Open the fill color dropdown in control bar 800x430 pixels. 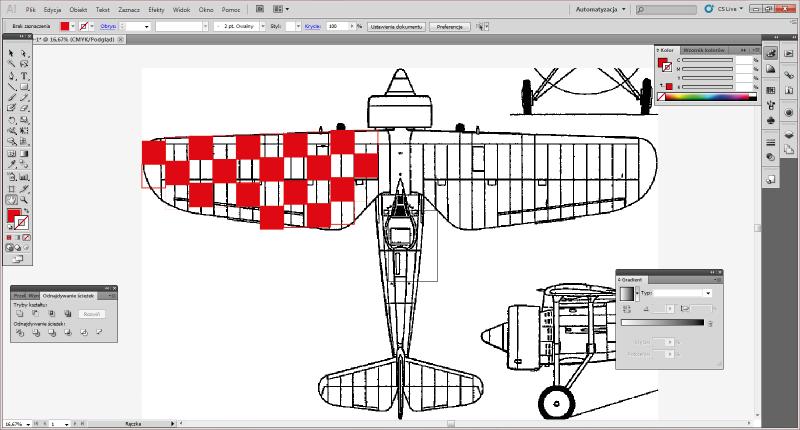[x=71, y=26]
